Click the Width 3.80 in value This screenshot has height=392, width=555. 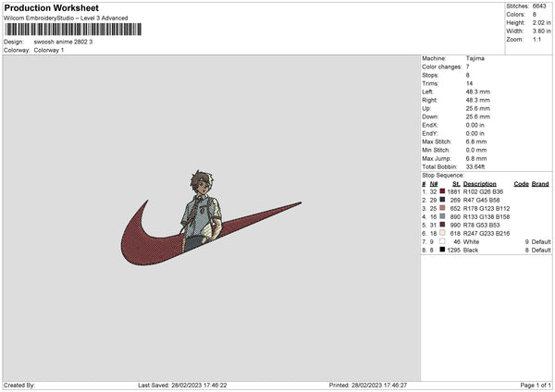coord(541,31)
